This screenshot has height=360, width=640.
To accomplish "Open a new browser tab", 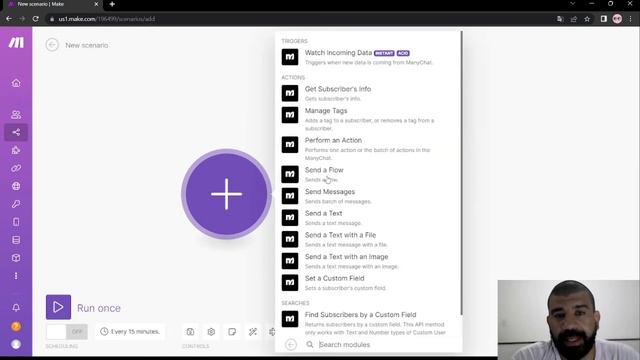I will (x=112, y=4).
